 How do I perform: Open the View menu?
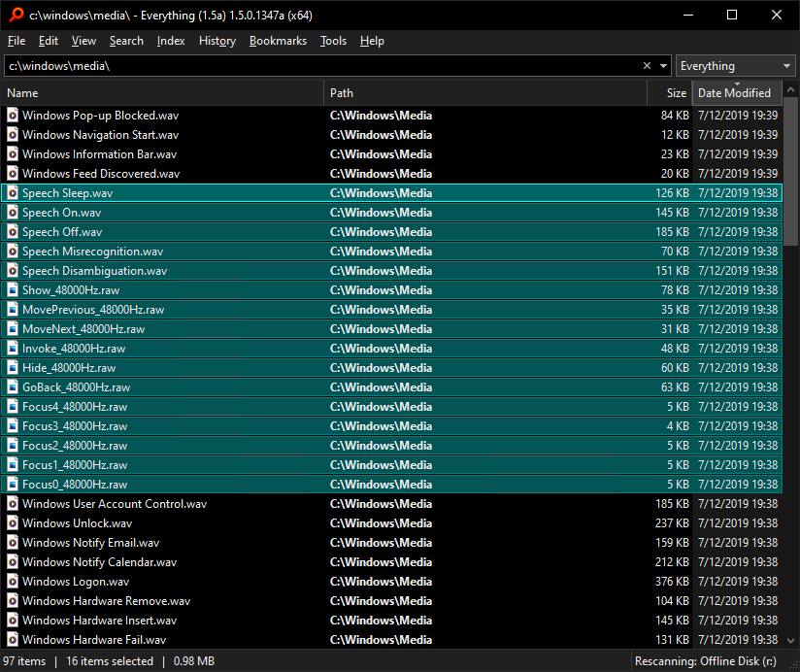[83, 41]
